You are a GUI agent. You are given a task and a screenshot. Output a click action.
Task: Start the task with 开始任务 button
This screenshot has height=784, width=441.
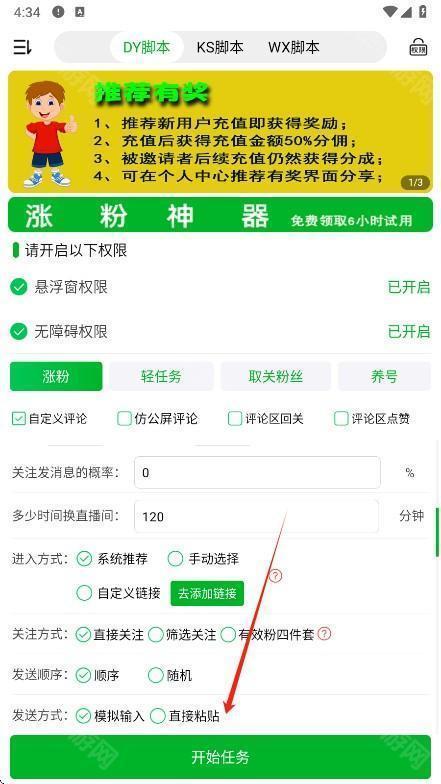pos(220,757)
